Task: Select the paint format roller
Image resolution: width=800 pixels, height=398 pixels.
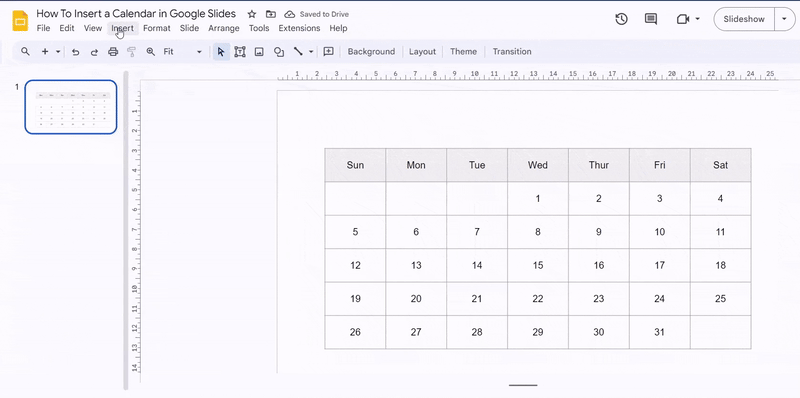Action: tap(132, 52)
